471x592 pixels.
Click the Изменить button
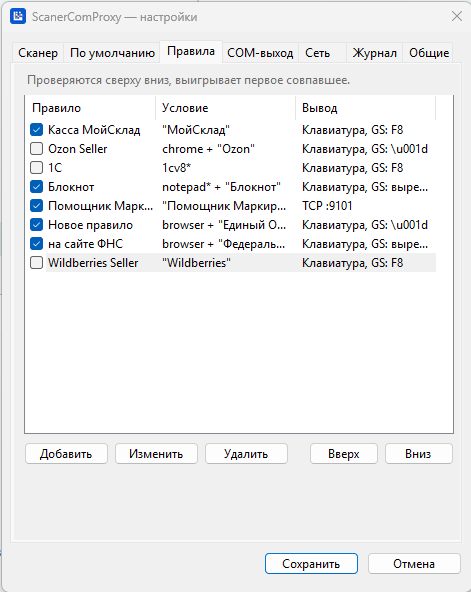coord(156,453)
